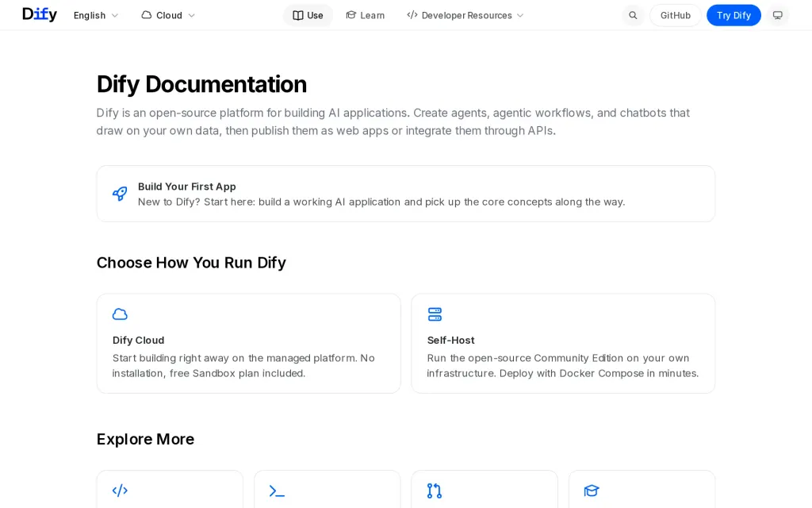Screen dimensions: 812x508
Task: Open the Self-Host card title
Action: (x=450, y=340)
